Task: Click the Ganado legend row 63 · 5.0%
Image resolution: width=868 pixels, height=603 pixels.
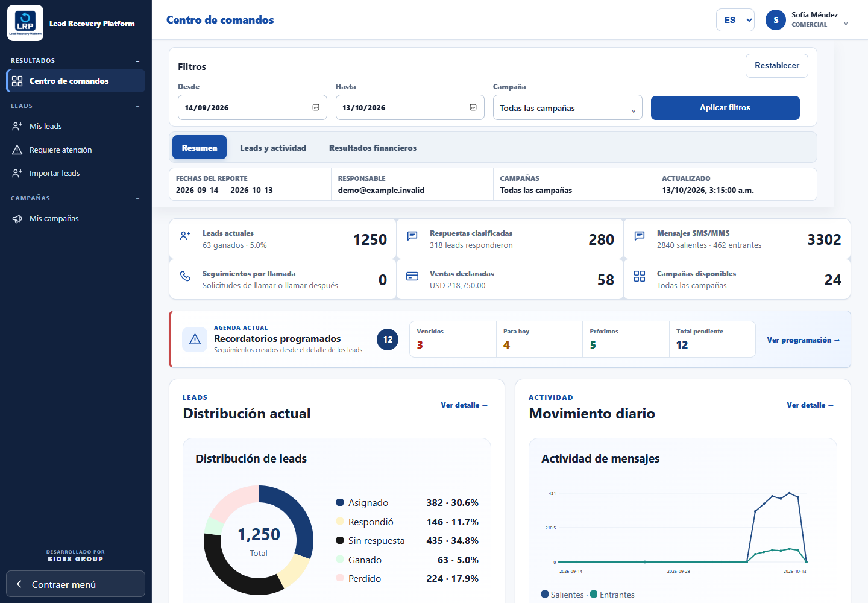Action: click(x=407, y=560)
